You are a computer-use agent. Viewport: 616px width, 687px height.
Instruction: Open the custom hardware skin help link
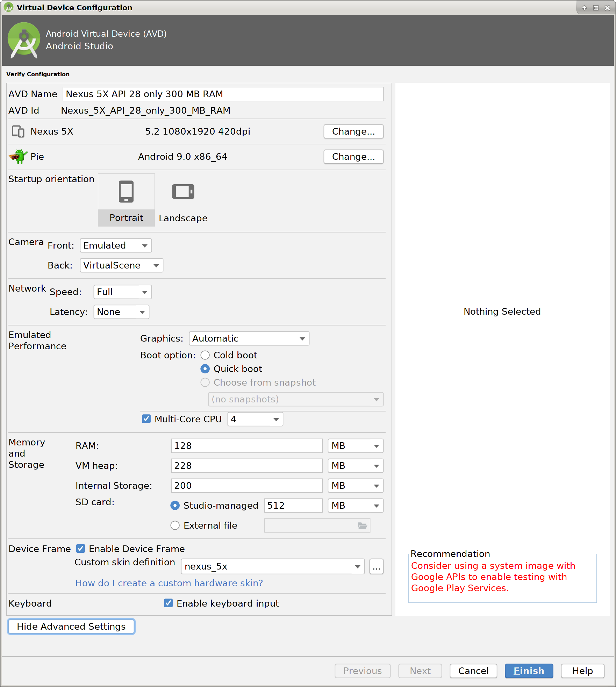(169, 583)
